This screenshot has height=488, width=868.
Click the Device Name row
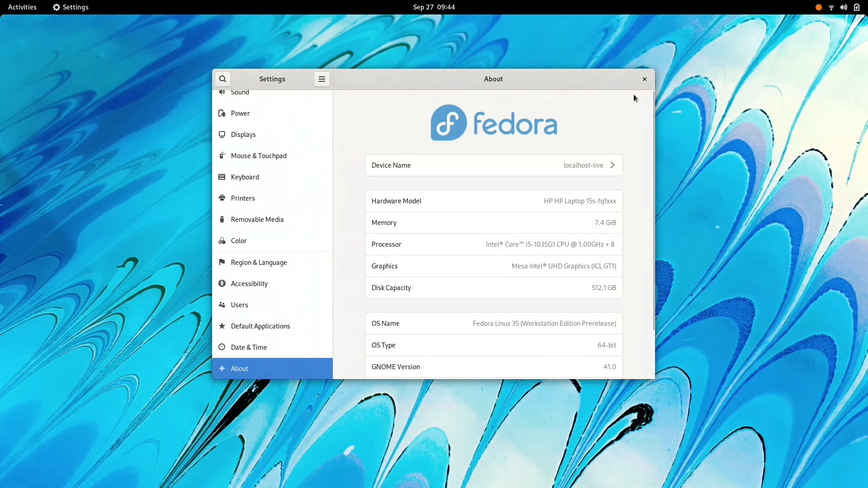coord(494,165)
